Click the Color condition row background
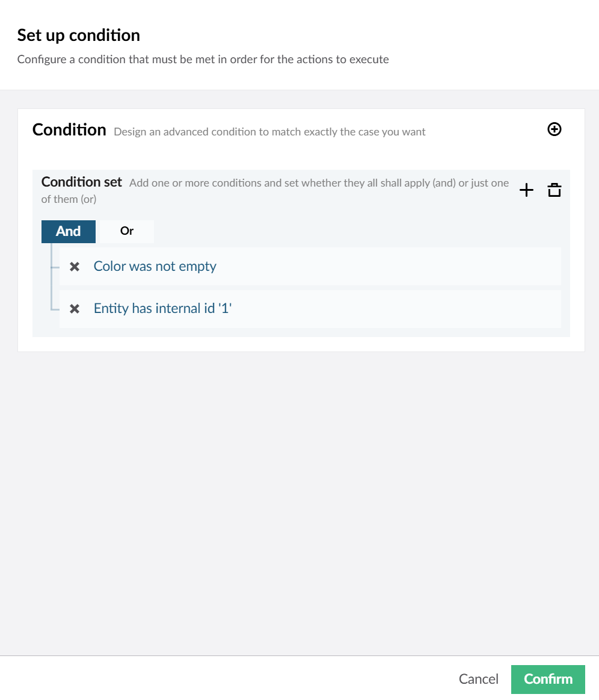599x700 pixels. 388,267
